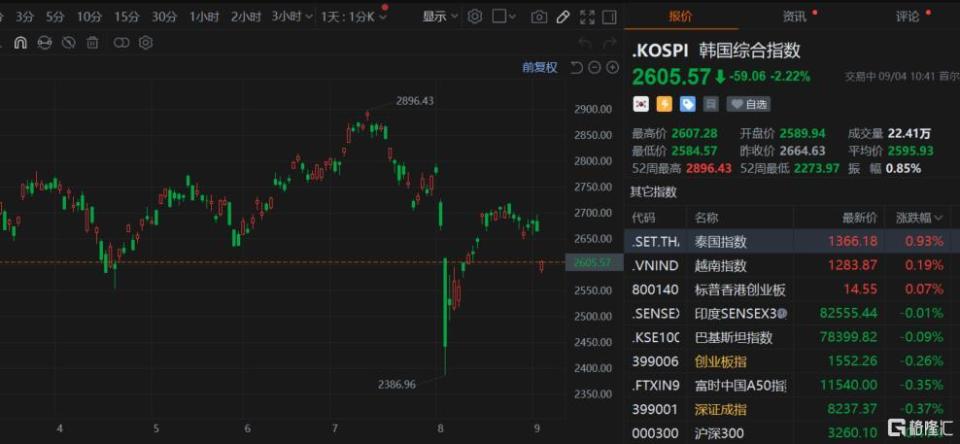Zoom in chart with plus circle
This screenshot has height=444, width=960.
point(612,68)
